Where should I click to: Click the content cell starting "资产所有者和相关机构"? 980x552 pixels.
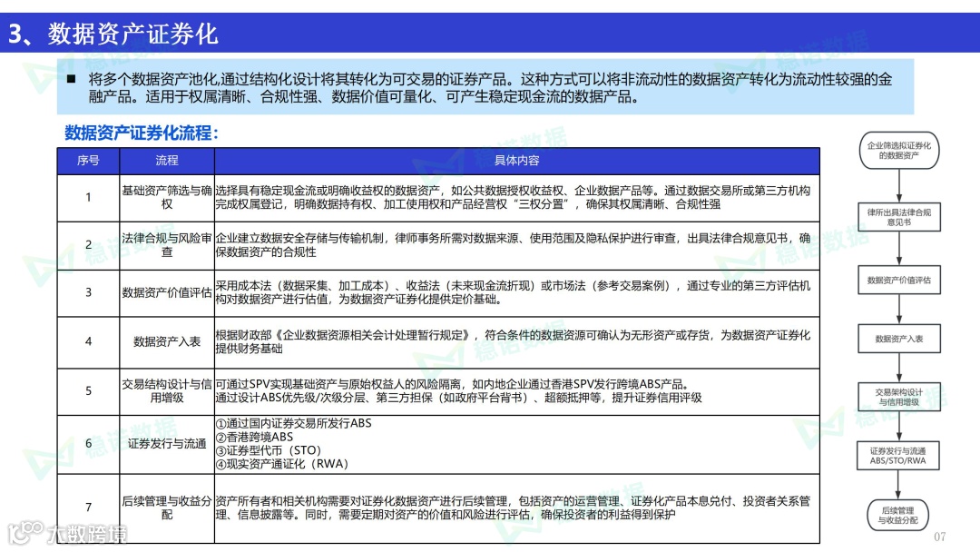click(517, 508)
